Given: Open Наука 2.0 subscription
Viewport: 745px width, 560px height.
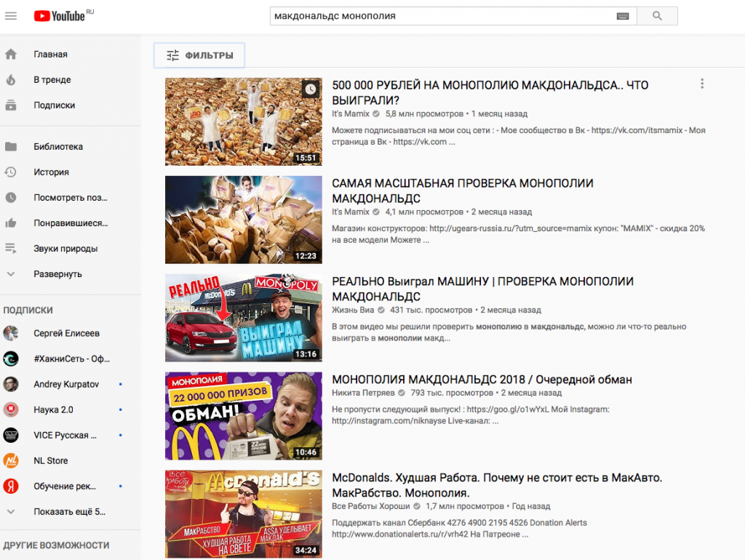Looking at the screenshot, I should point(53,409).
